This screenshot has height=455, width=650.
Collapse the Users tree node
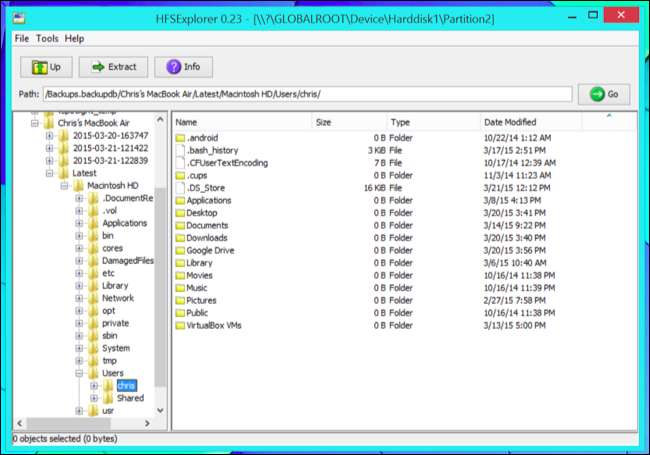coord(79,373)
